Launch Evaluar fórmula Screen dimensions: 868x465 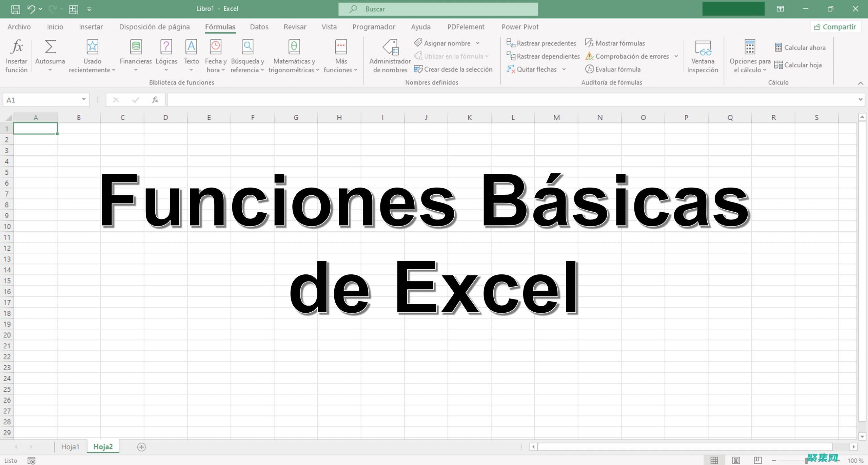(614, 69)
